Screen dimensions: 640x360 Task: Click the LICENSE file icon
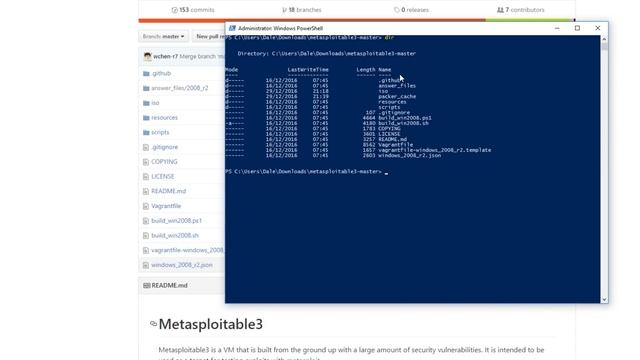pyautogui.click(x=146, y=177)
